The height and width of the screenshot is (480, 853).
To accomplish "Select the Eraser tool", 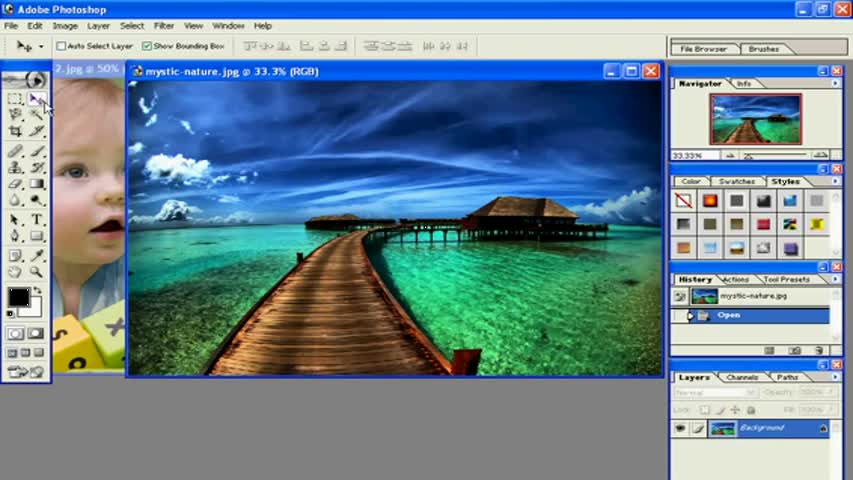I will pyautogui.click(x=15, y=184).
